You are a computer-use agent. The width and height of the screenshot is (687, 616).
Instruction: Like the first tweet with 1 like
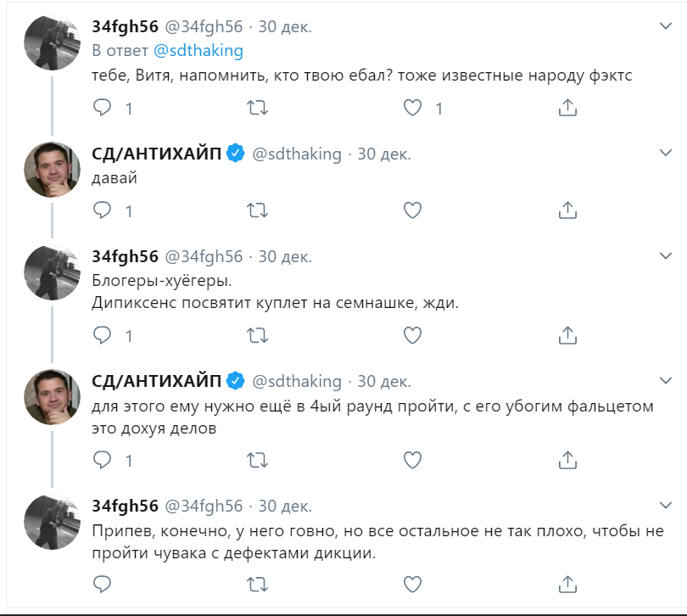pyautogui.click(x=412, y=108)
